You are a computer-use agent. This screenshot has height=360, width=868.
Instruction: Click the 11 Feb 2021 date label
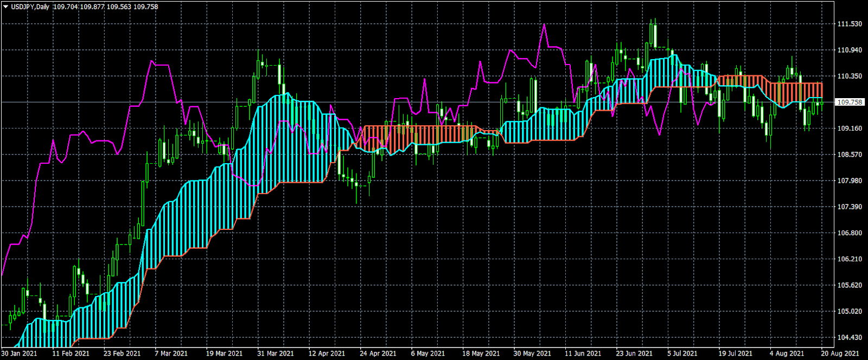coord(71,353)
